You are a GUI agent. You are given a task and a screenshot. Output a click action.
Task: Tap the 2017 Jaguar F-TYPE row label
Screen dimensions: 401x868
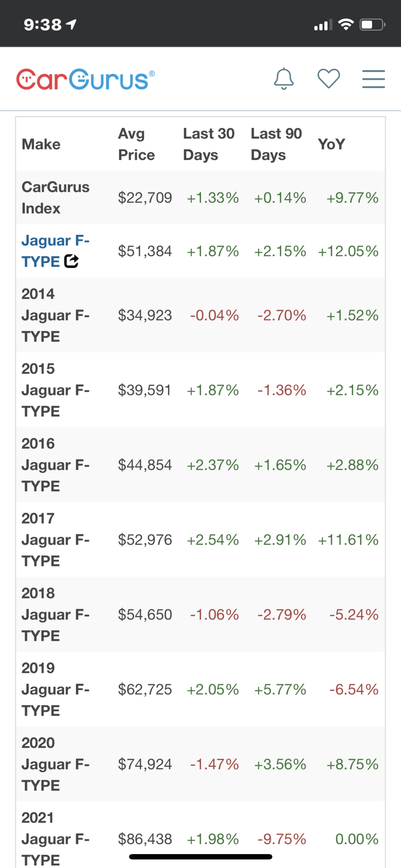(55, 539)
